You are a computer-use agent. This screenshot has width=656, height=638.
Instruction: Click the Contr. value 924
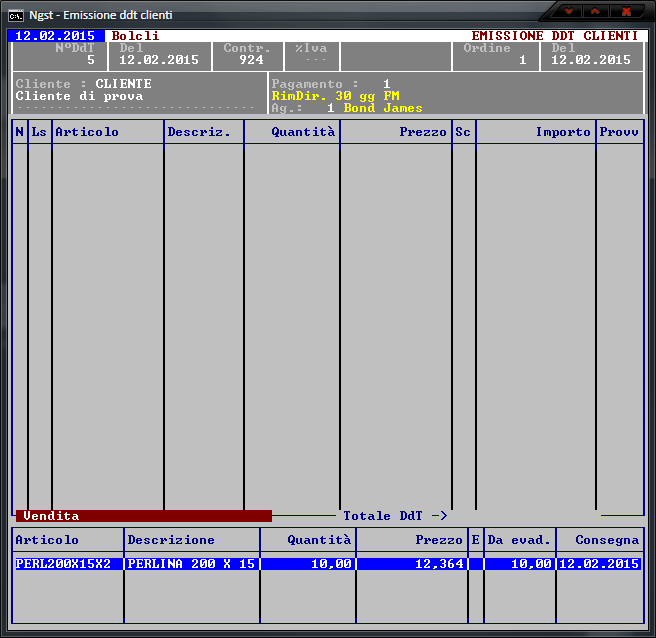(251, 60)
